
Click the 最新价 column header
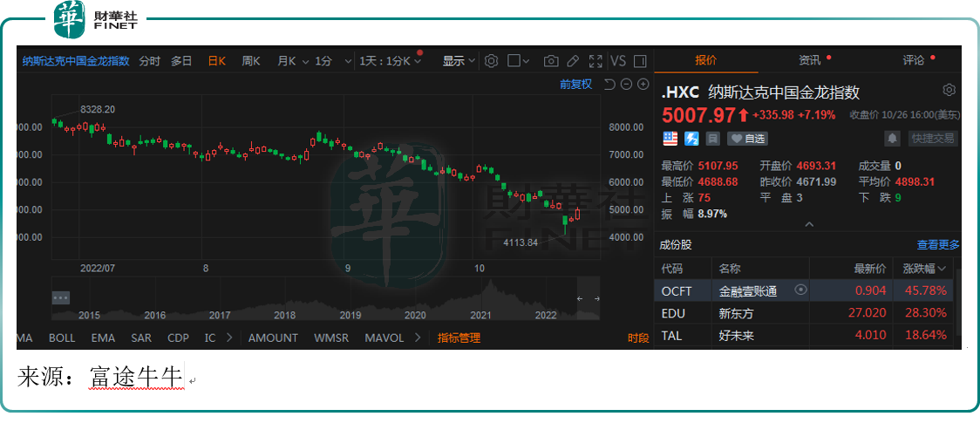(x=870, y=269)
